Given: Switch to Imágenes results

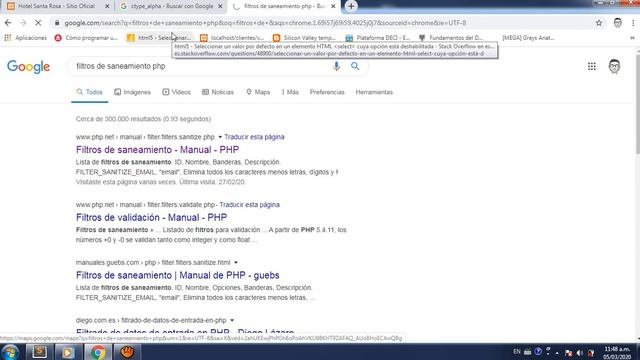Looking at the screenshot, I should point(132,92).
